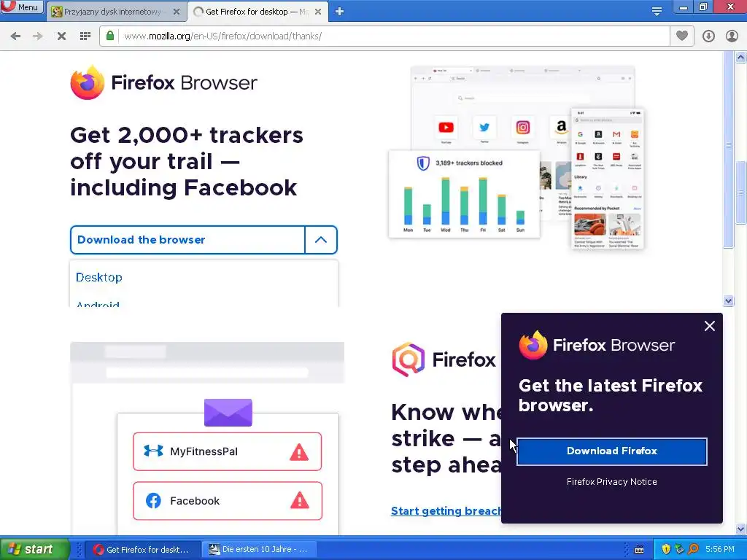The image size is (747, 560).
Task: Click the green padlock security badge
Action: (x=110, y=36)
